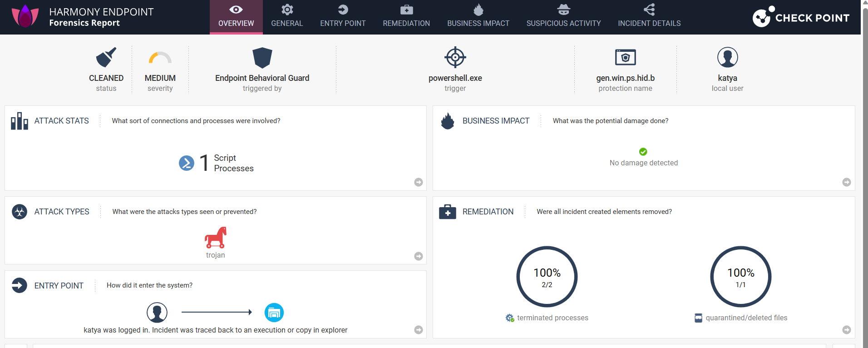Click the Endpoint Behavioral Guard shield icon

(262, 58)
